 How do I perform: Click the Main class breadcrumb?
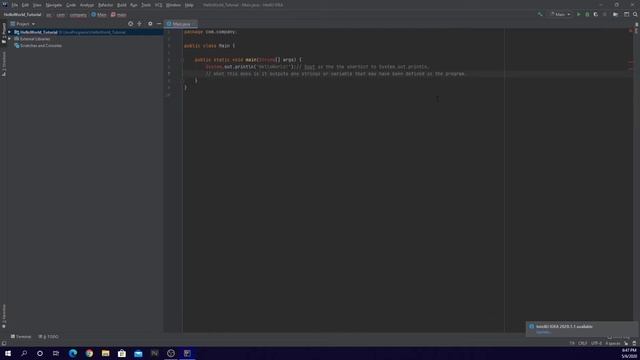pos(99,15)
